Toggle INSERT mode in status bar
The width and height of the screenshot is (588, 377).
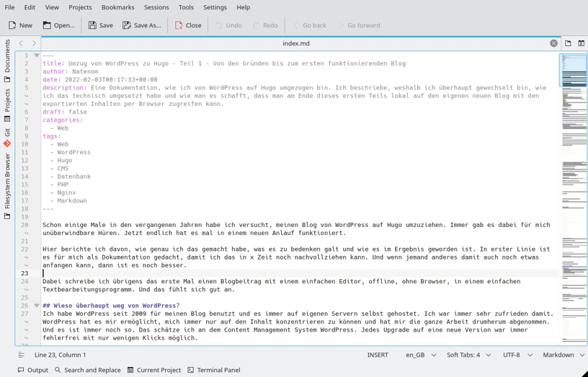click(x=378, y=355)
